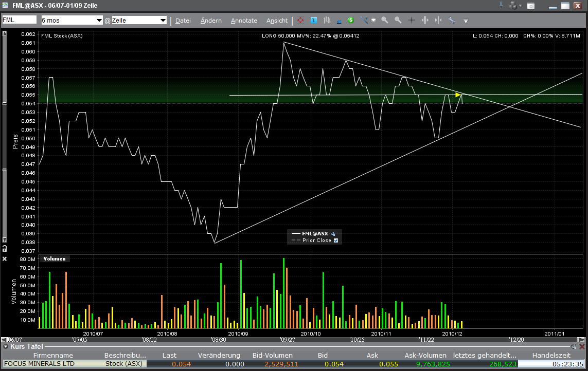This screenshot has width=588, height=371.
Task: Select the trendline drawing tool
Action: pyautogui.click(x=364, y=20)
